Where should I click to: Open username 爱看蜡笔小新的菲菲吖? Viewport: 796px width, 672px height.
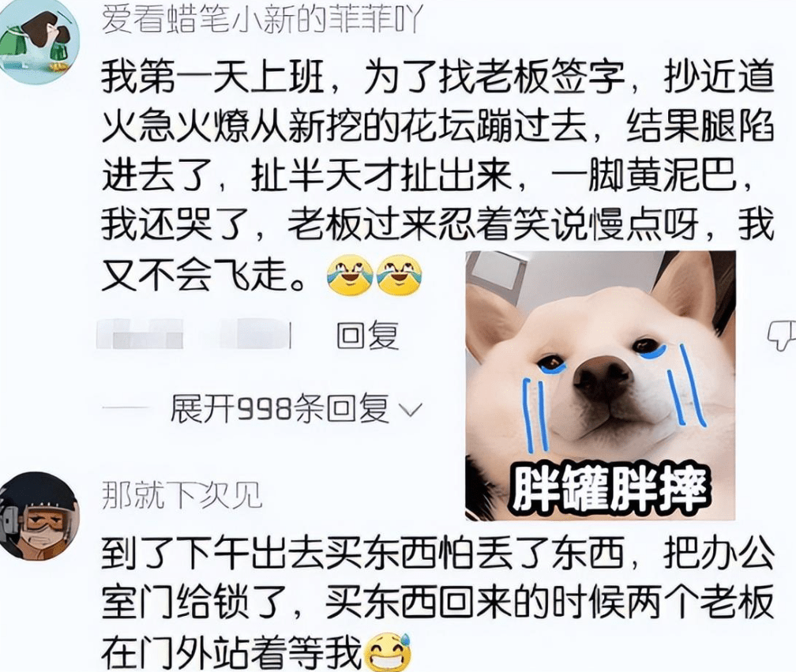click(x=262, y=19)
